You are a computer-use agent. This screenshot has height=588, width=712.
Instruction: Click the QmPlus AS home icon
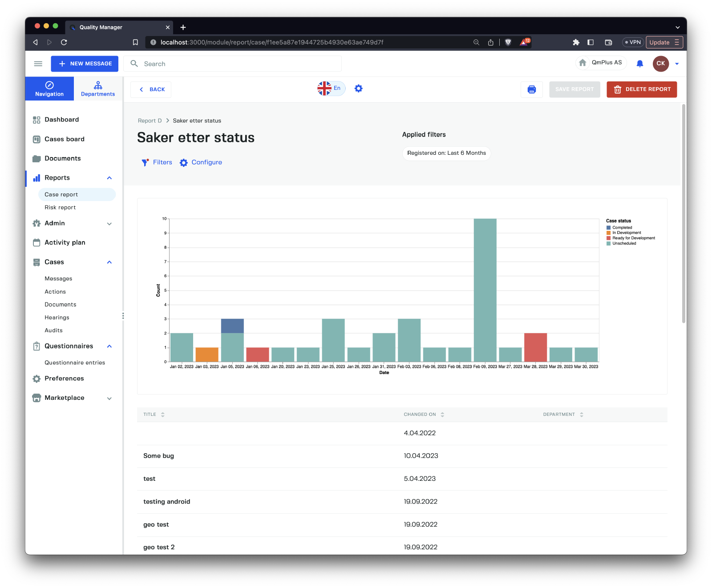coord(583,63)
